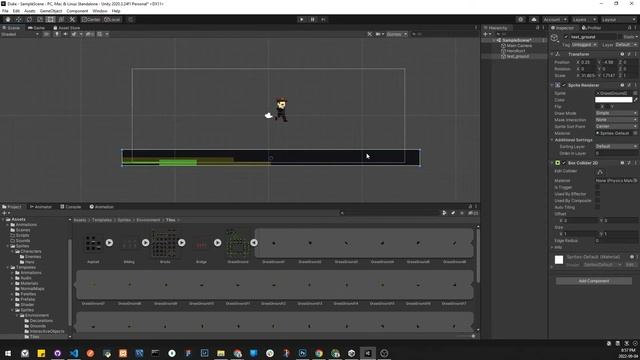This screenshot has width=640, height=360.
Task: Open the Static dropdown arrow
Action: click(637, 37)
